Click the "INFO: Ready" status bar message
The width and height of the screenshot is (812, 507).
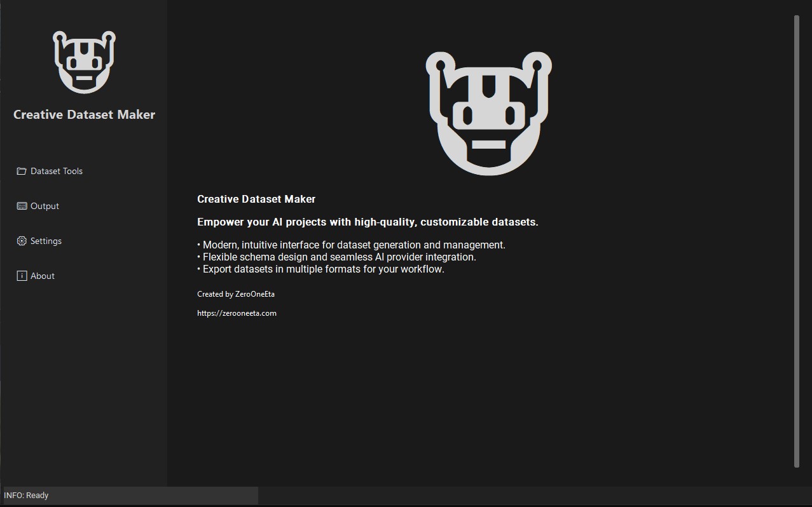pyautogui.click(x=26, y=495)
